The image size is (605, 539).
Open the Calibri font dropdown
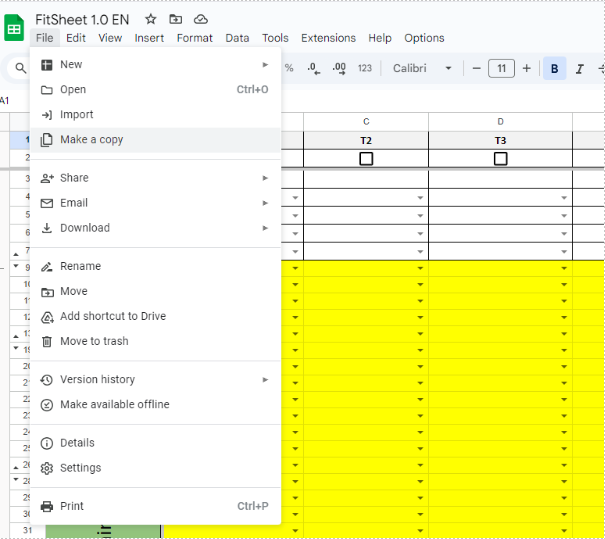pos(422,68)
